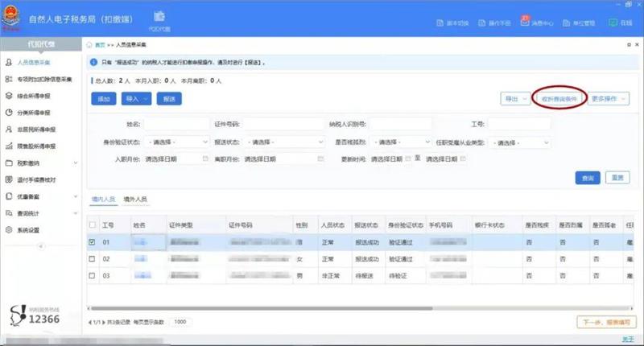Check the checkbox for row 02
The height and width of the screenshot is (346, 644).
coord(92,258)
